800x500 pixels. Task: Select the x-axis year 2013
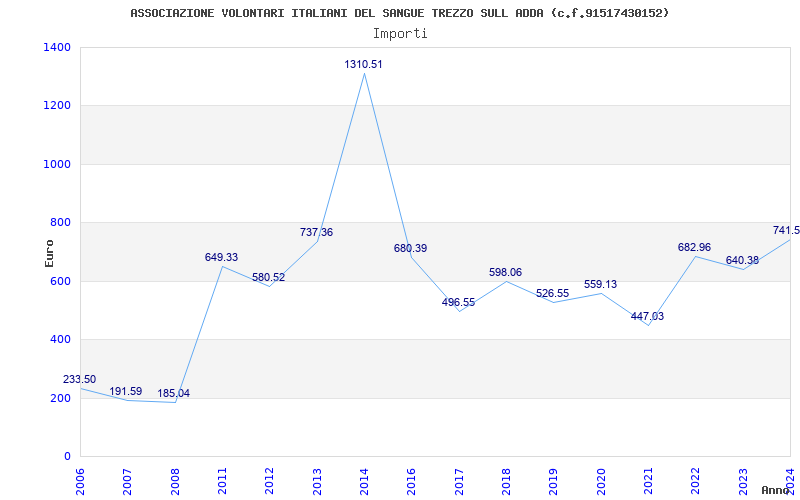[x=317, y=481]
